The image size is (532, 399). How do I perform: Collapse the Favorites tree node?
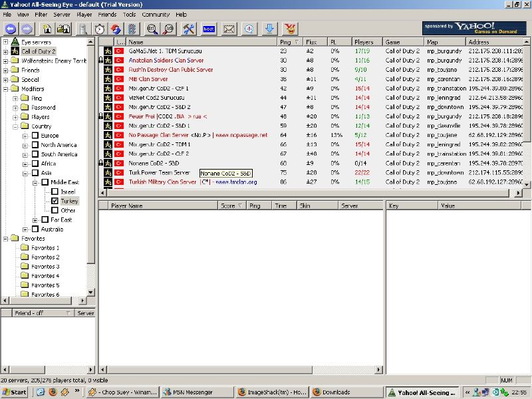(5, 239)
